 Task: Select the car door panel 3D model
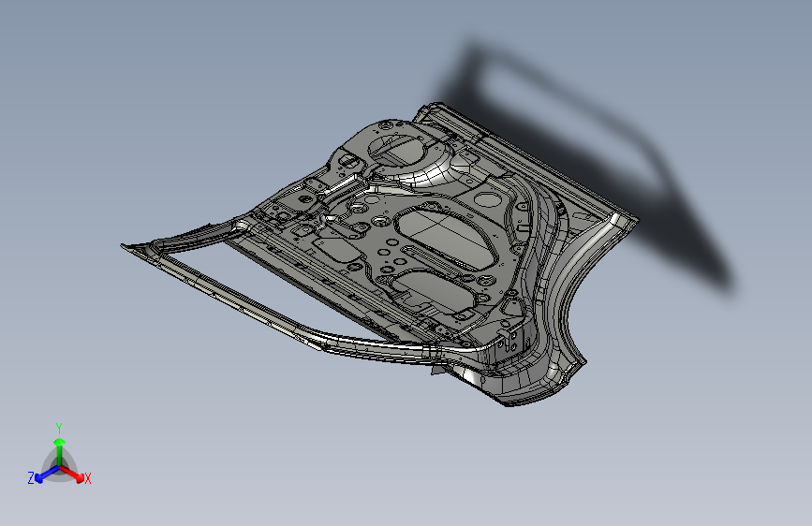(379, 254)
